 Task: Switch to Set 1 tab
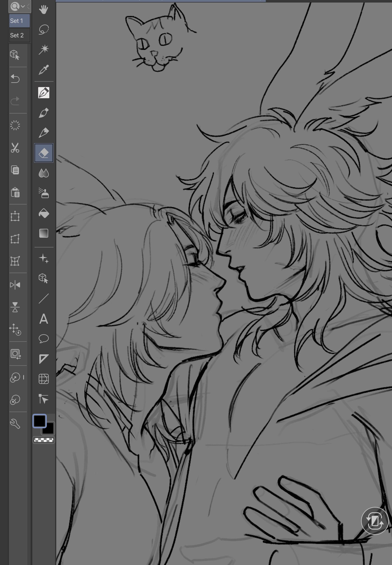[19, 21]
